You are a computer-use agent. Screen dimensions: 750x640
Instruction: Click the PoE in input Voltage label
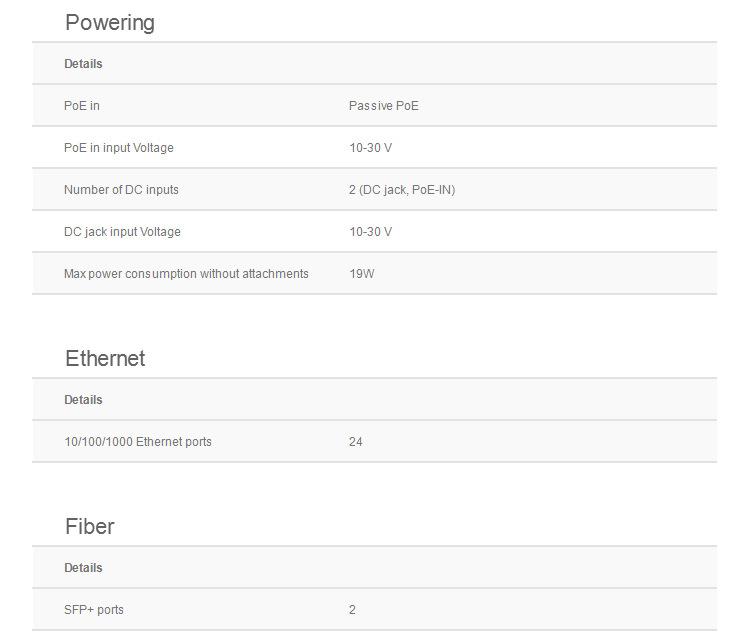point(119,148)
